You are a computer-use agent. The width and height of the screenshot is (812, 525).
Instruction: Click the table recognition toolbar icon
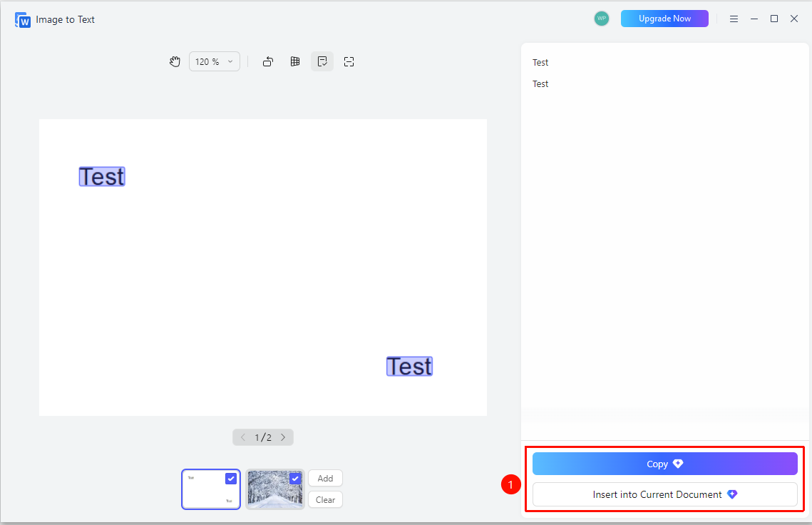295,61
